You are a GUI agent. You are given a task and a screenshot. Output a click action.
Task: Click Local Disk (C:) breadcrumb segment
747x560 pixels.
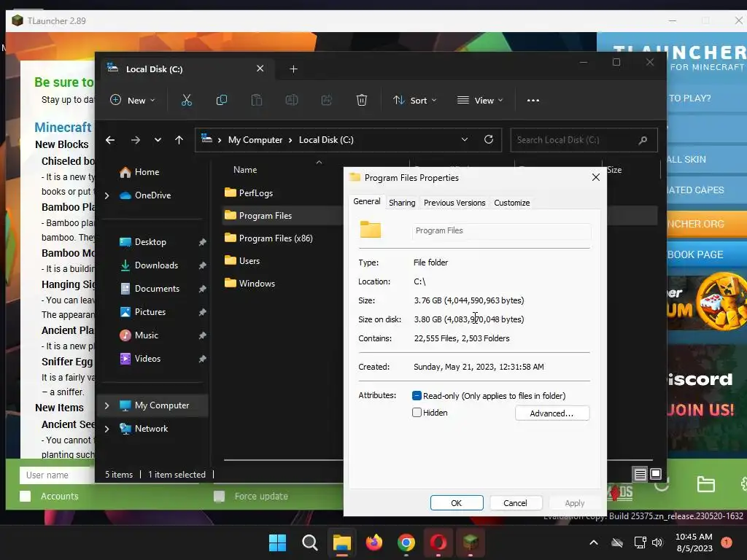(326, 140)
